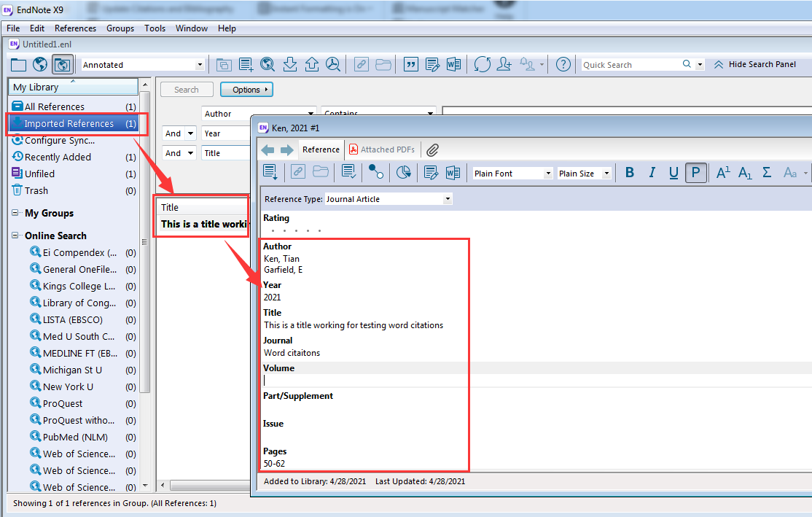Collapse the Online Search group
Screen dimensions: 812x517
tap(15, 236)
